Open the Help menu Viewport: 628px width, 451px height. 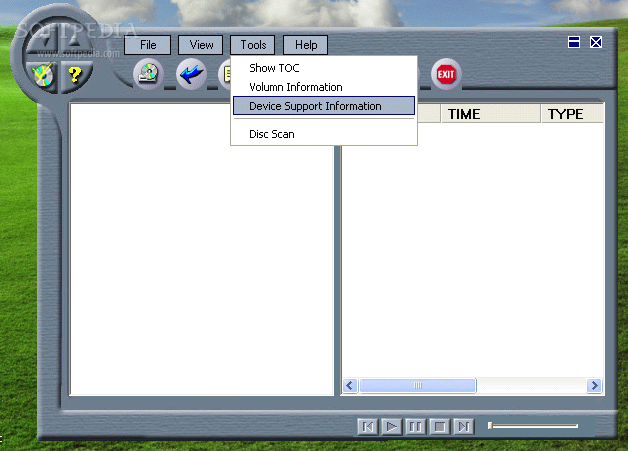coord(306,45)
